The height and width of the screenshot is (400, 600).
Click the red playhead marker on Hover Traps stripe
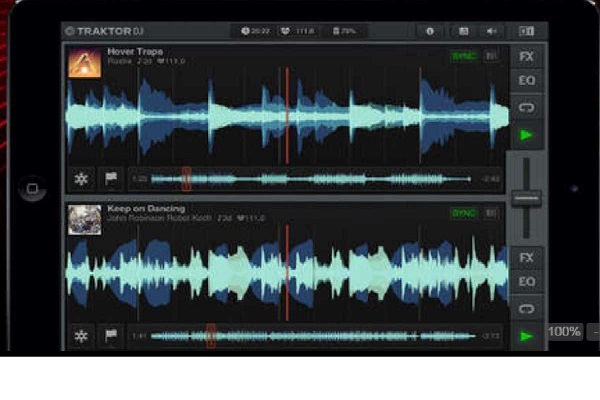pos(186,179)
